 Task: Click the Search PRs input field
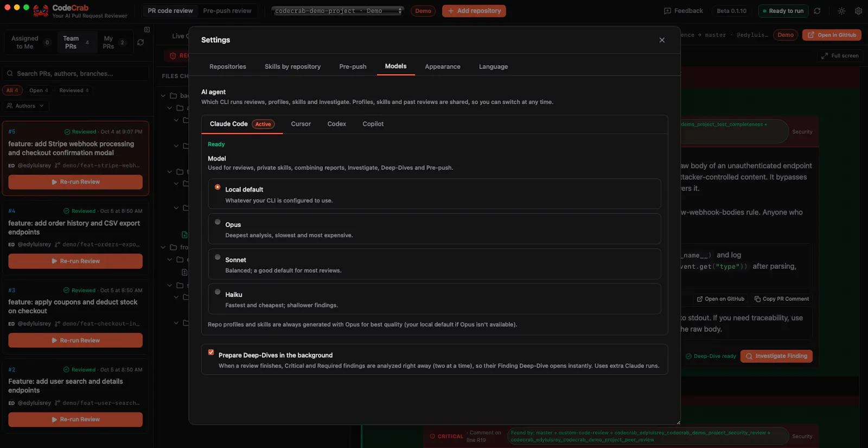click(76, 74)
